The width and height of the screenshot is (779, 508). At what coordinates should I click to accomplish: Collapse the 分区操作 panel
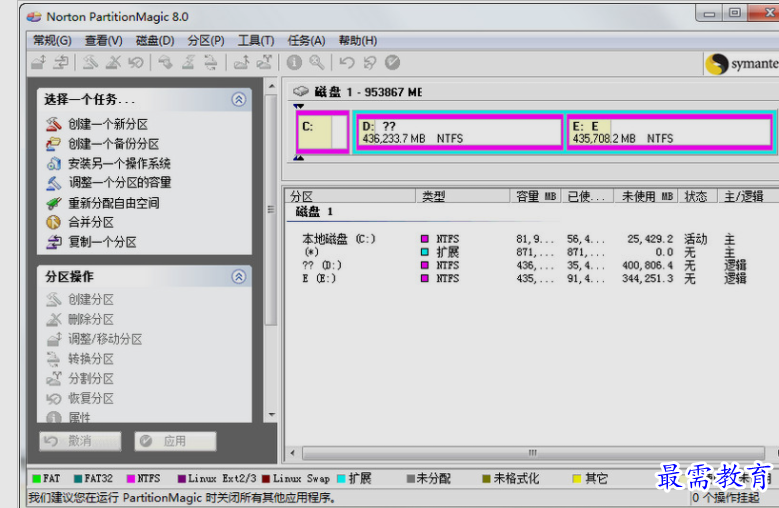click(238, 276)
